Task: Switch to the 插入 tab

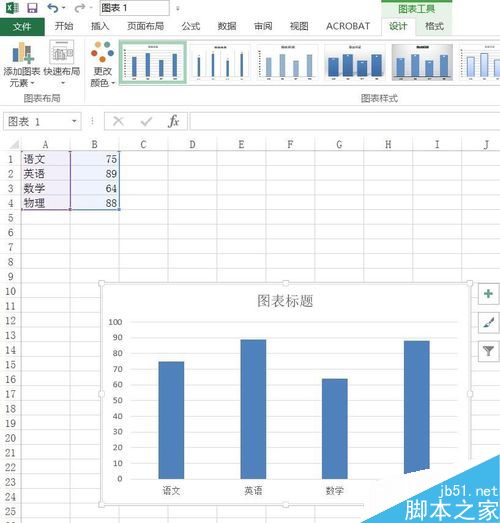Action: pos(100,26)
